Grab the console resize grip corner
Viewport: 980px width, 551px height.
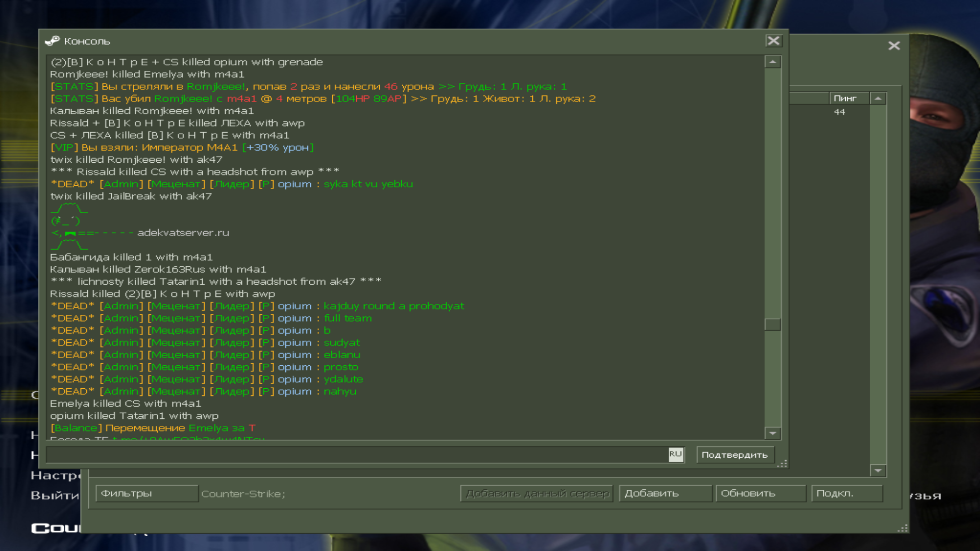pos(782,463)
